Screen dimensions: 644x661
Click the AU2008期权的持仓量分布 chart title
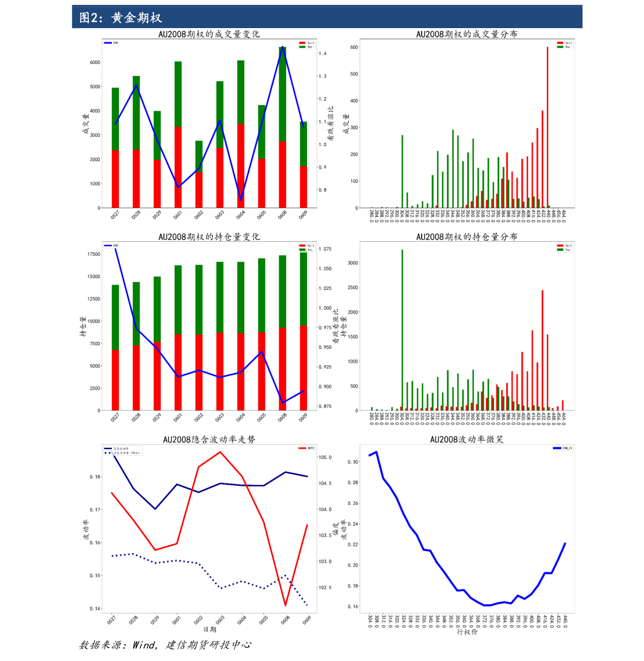466,237
